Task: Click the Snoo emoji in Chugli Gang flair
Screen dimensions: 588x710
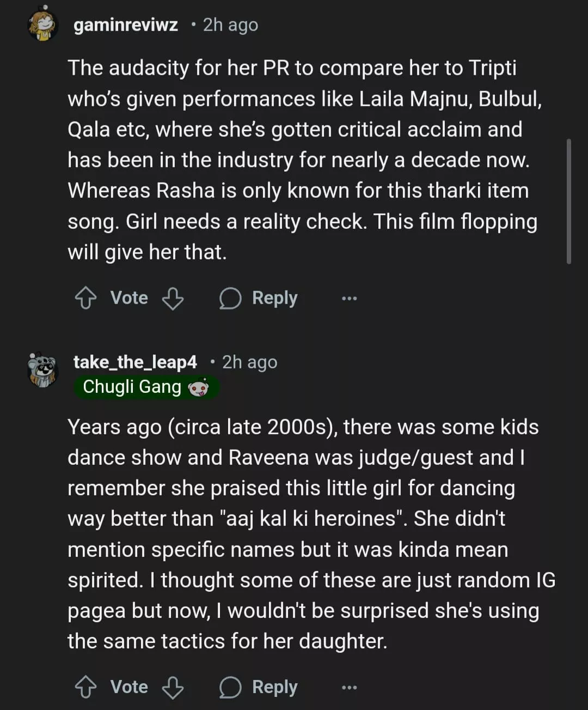Action: 198,387
